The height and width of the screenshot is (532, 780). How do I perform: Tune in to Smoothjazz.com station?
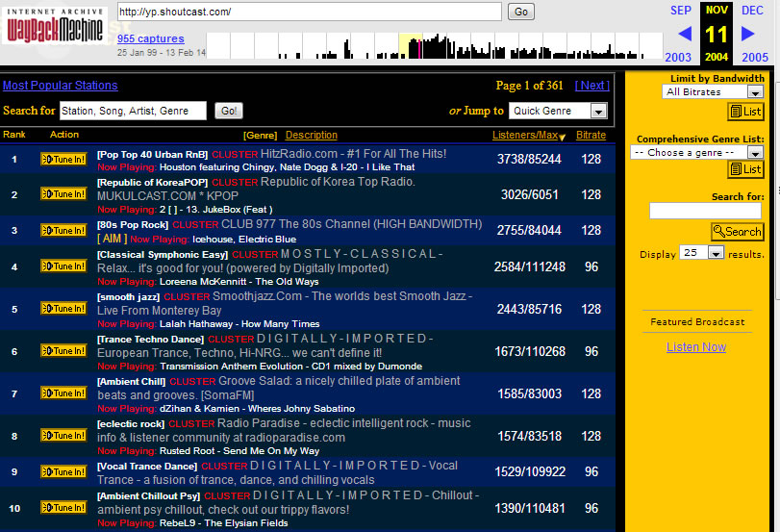click(63, 309)
